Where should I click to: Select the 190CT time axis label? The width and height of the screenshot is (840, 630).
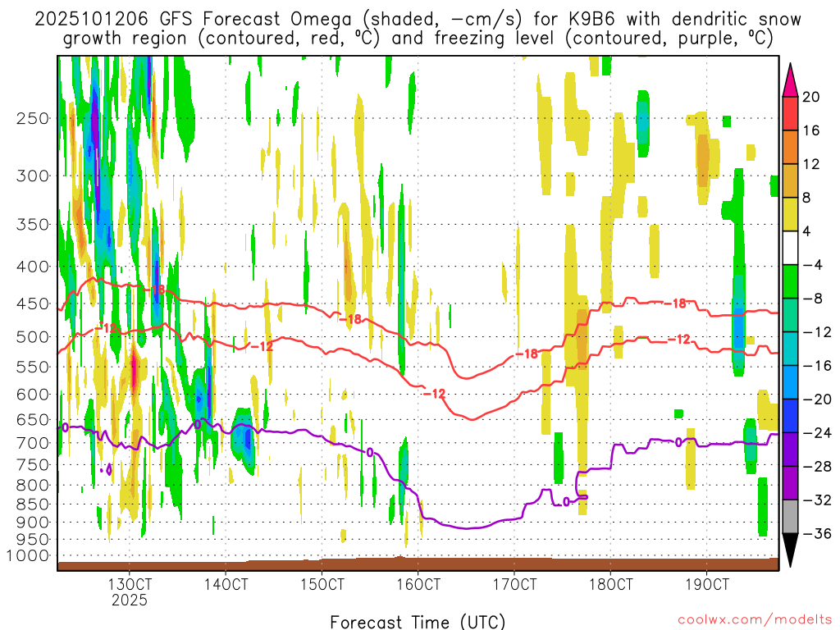coord(707,584)
